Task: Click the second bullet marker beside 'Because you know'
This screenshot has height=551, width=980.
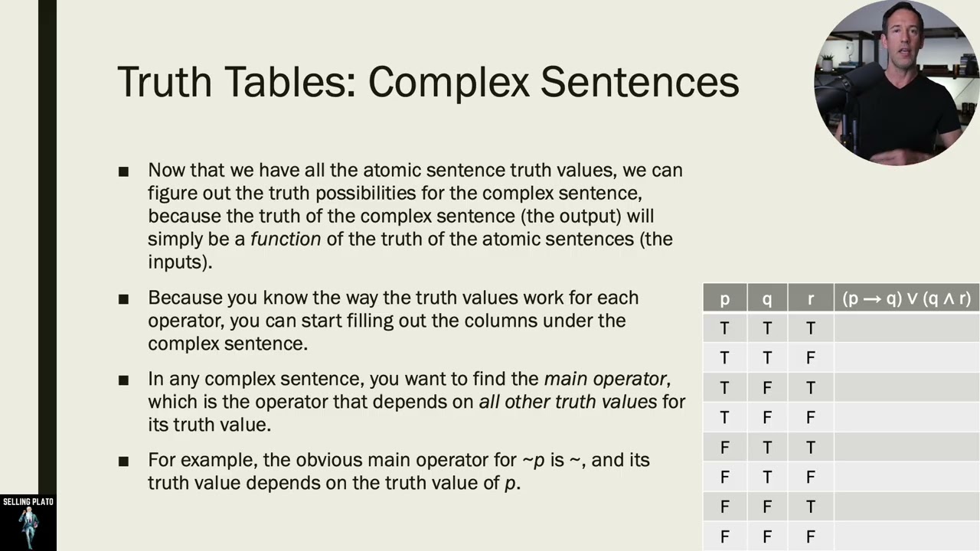Action: tap(123, 299)
